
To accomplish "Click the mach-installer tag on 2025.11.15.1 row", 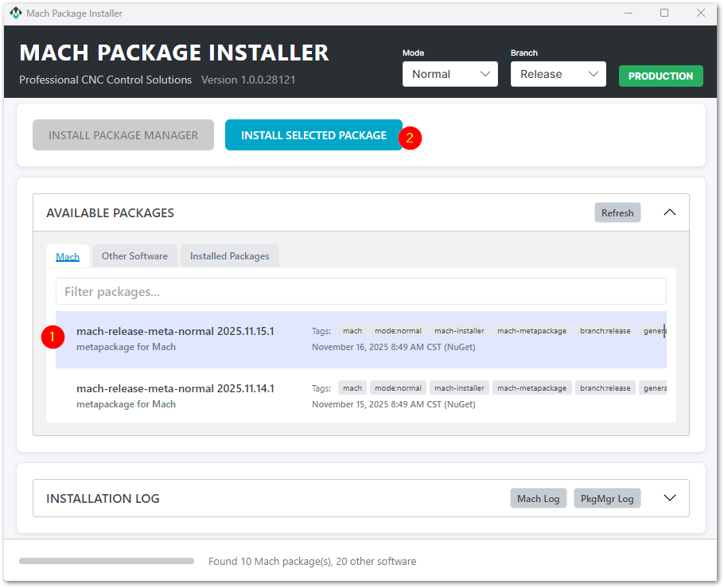I will click(x=459, y=331).
